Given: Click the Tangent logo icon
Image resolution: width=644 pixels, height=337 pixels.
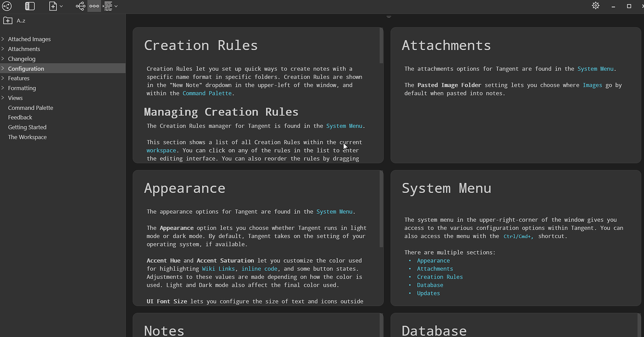Looking at the screenshot, I should pos(7,6).
